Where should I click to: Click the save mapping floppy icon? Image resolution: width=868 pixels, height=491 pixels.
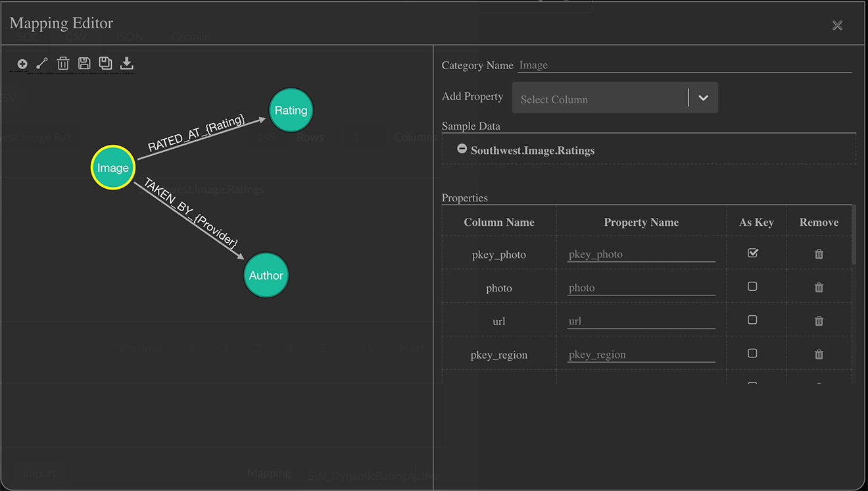click(x=84, y=63)
